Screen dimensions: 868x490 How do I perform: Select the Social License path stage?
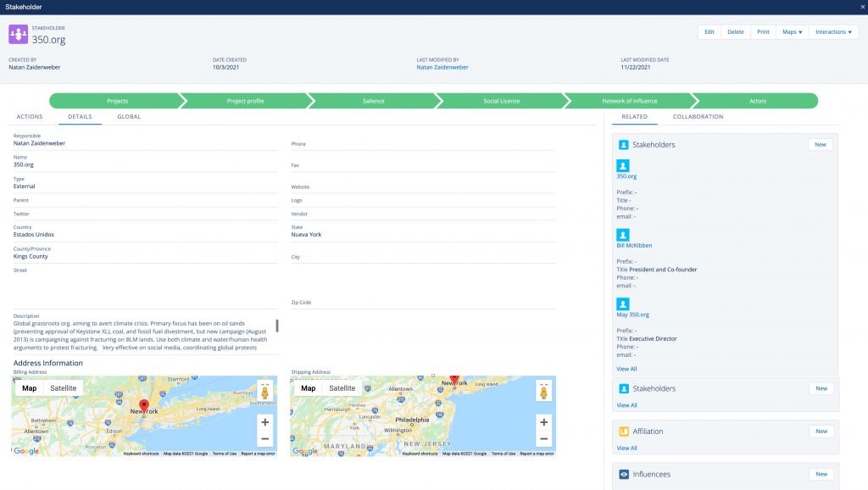502,101
